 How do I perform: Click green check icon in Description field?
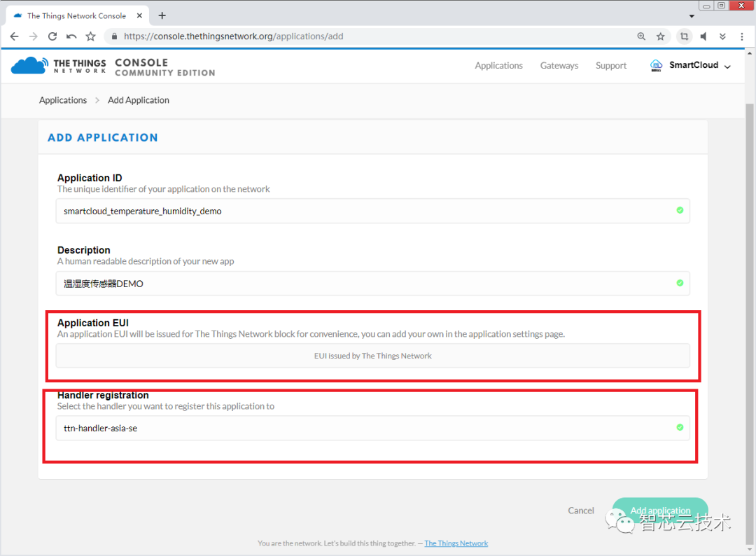(680, 283)
